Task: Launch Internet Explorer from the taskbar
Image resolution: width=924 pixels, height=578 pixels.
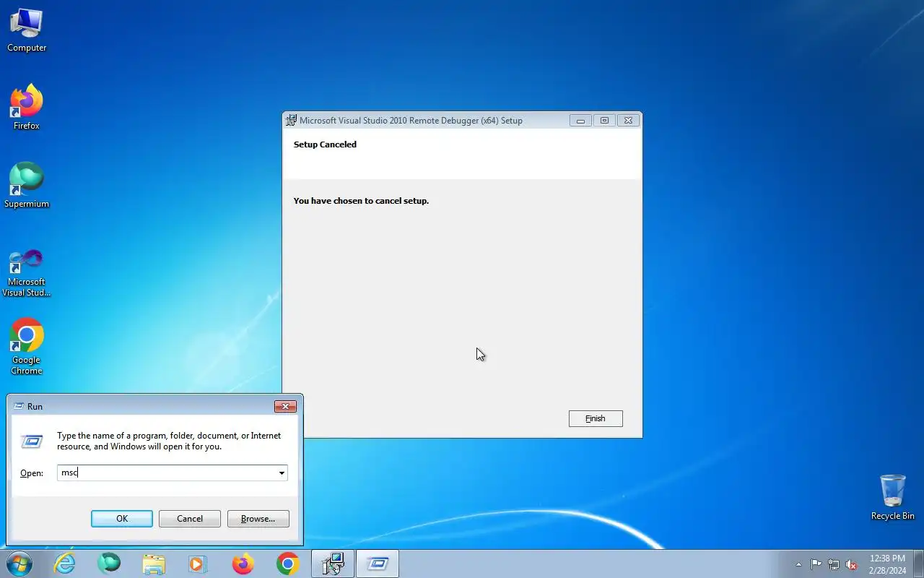Action: click(x=65, y=564)
